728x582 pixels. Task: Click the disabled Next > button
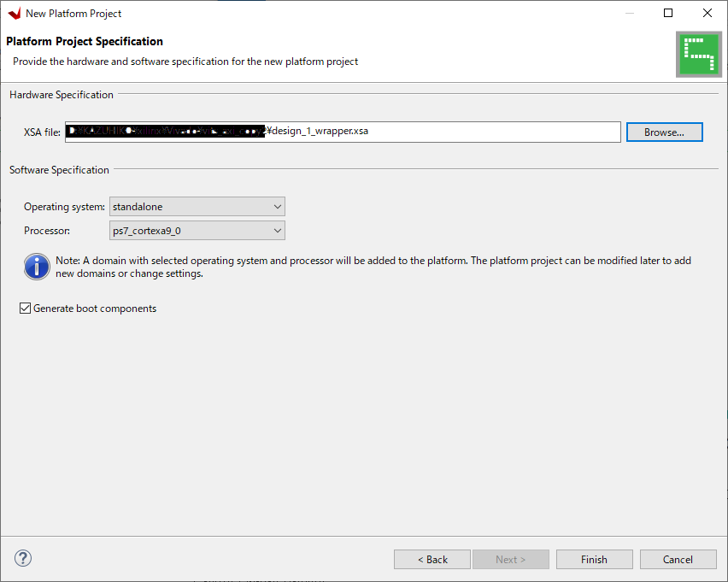pos(510,559)
